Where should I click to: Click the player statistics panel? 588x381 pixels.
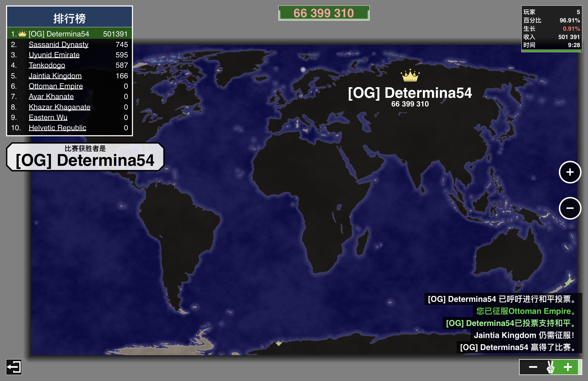[551, 28]
